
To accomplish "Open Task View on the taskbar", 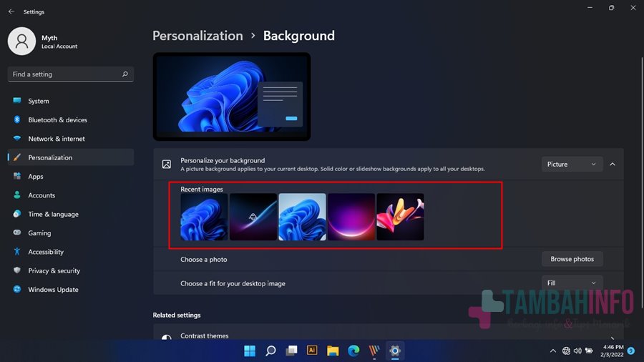I will coord(292,351).
